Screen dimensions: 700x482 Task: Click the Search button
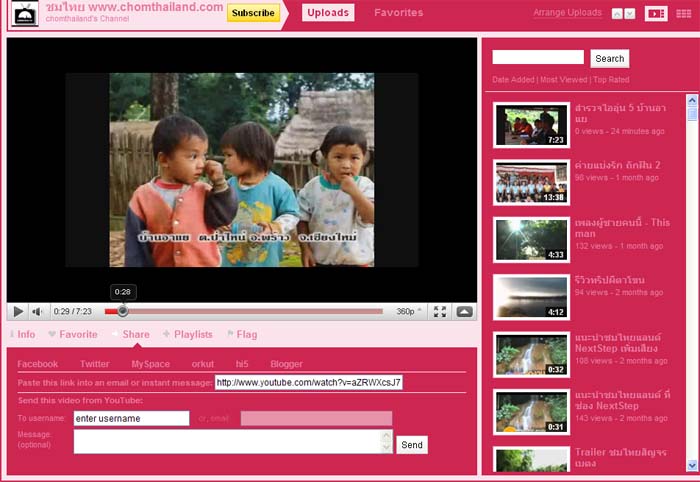(610, 58)
